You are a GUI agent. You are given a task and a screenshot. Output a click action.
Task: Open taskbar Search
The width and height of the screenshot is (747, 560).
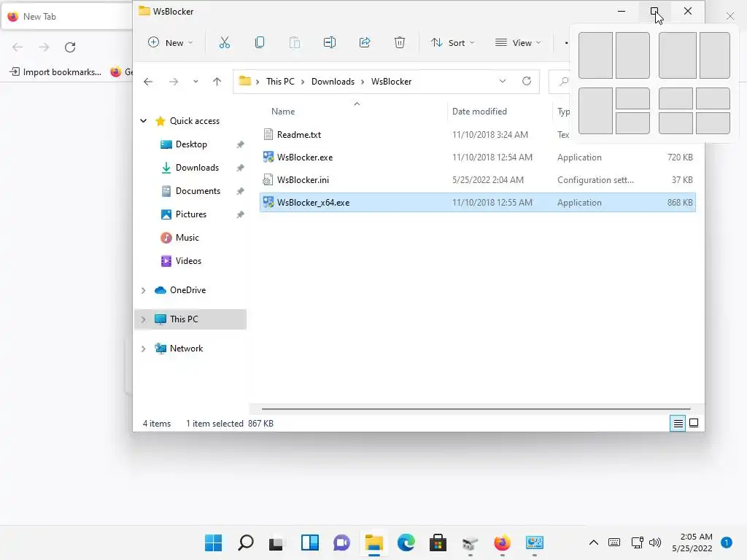click(x=245, y=542)
